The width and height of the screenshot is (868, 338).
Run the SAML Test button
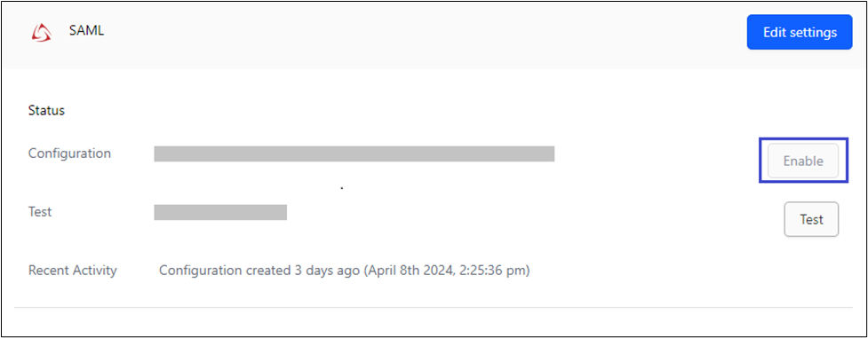pos(811,219)
